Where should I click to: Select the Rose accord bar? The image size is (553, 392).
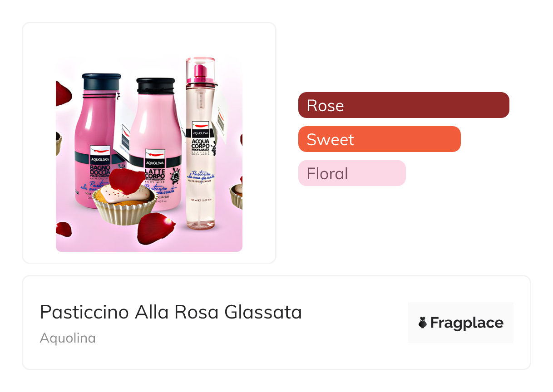[x=403, y=105]
